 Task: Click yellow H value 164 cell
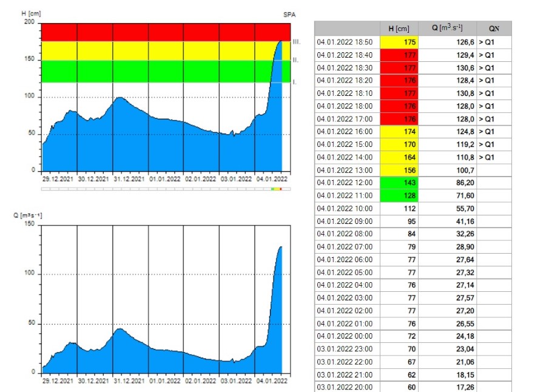pos(399,157)
